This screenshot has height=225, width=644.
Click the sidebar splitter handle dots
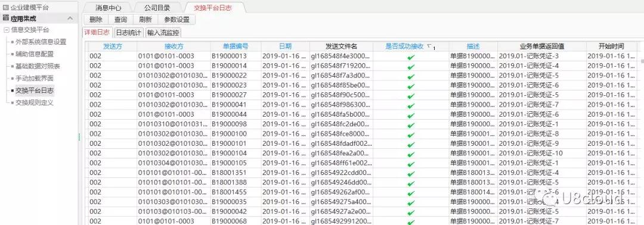click(x=79, y=137)
